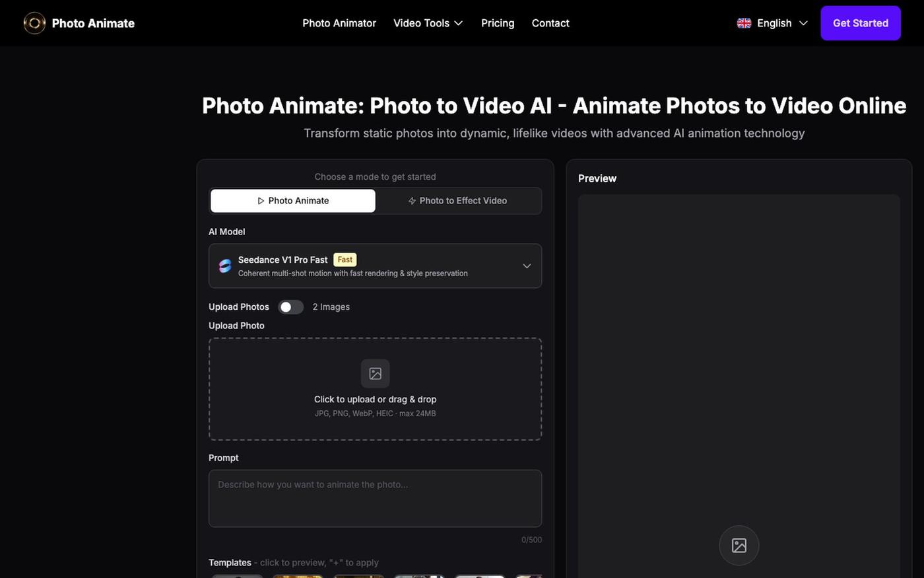Toggle the Upload Photos 2 Images switch
Image resolution: width=924 pixels, height=578 pixels.
(x=290, y=307)
